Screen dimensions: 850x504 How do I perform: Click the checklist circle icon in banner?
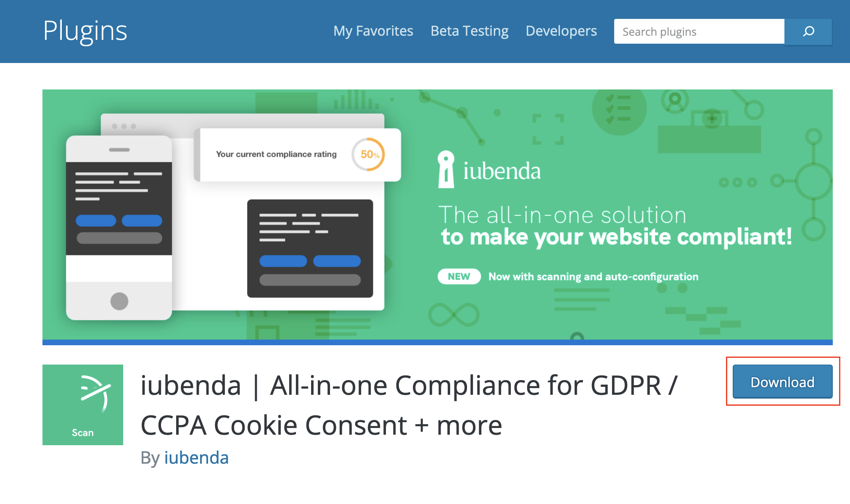pos(618,108)
